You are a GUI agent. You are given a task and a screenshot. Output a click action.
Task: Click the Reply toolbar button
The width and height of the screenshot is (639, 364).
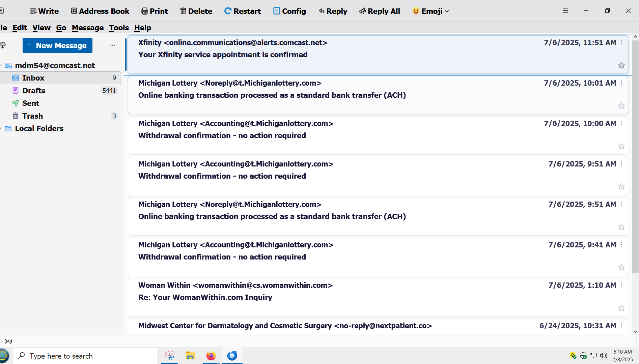[333, 11]
